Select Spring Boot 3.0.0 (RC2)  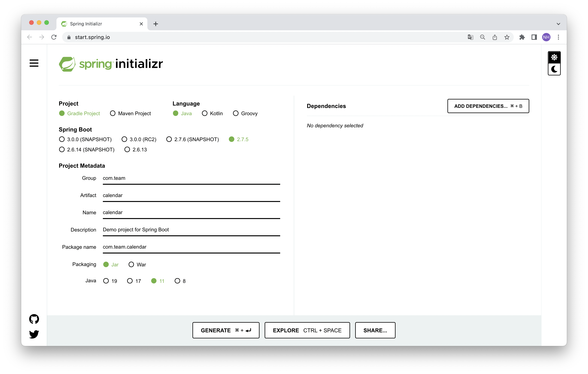[x=124, y=139]
